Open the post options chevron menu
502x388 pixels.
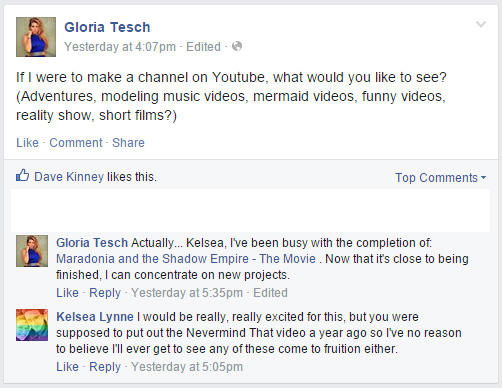(x=481, y=24)
